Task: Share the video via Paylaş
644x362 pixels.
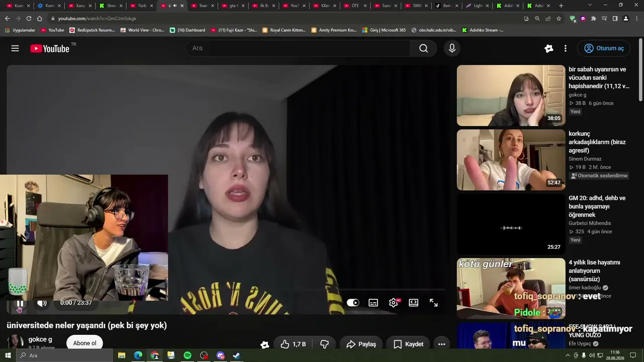Action: [x=361, y=344]
